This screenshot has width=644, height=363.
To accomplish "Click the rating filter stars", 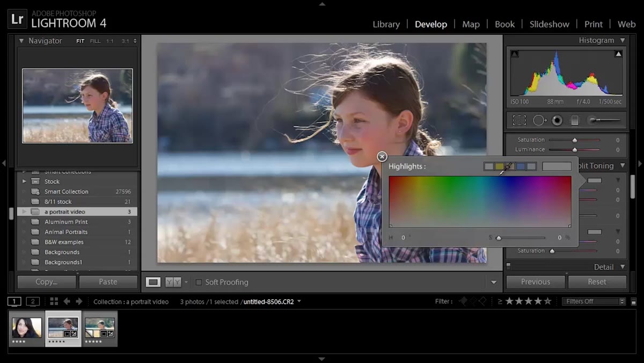I will click(529, 301).
